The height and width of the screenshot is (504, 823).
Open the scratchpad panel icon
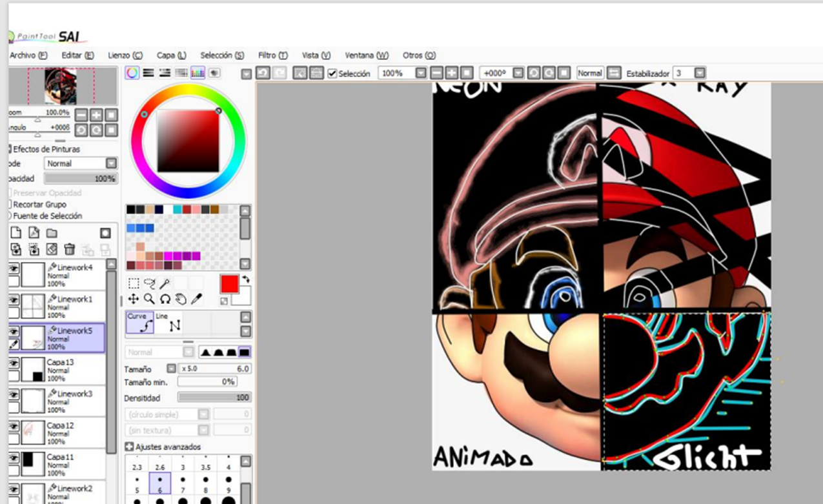(x=214, y=73)
